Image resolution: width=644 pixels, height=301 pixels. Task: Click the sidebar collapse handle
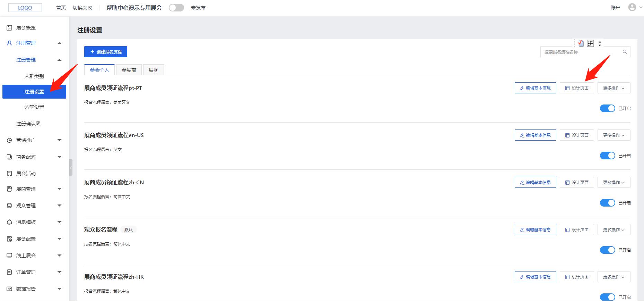coord(71,168)
